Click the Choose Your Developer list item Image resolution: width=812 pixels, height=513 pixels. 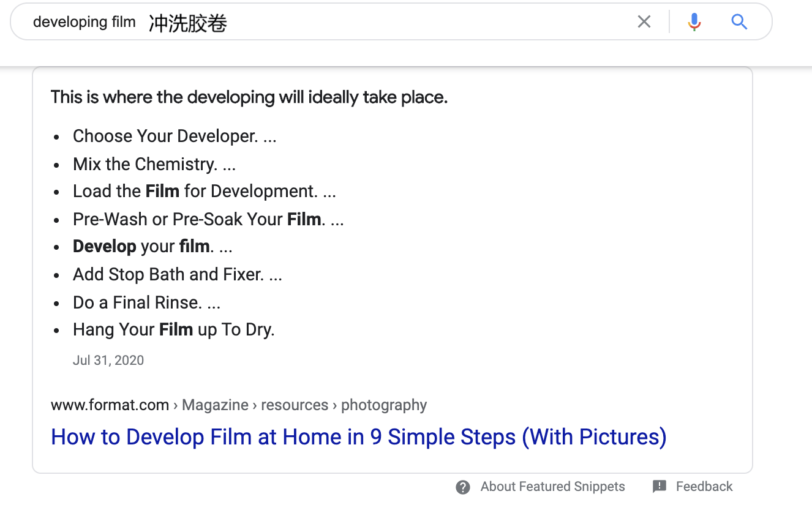click(x=174, y=136)
